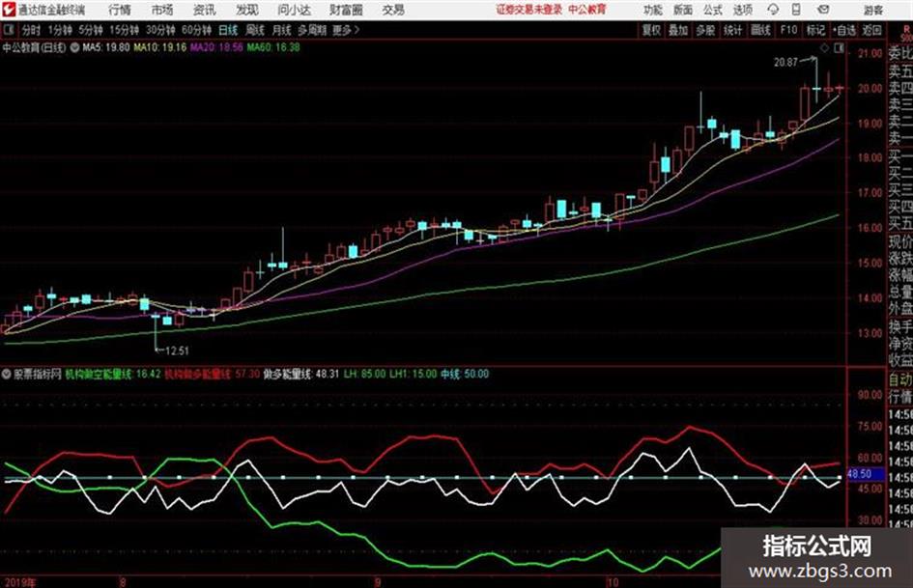Open the 交易 menu

click(393, 10)
